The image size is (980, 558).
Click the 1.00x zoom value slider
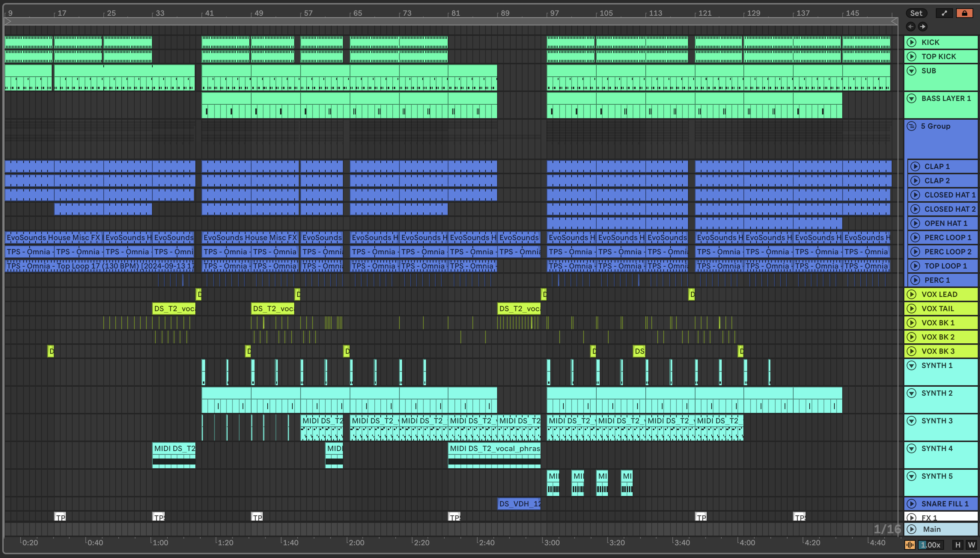931,545
